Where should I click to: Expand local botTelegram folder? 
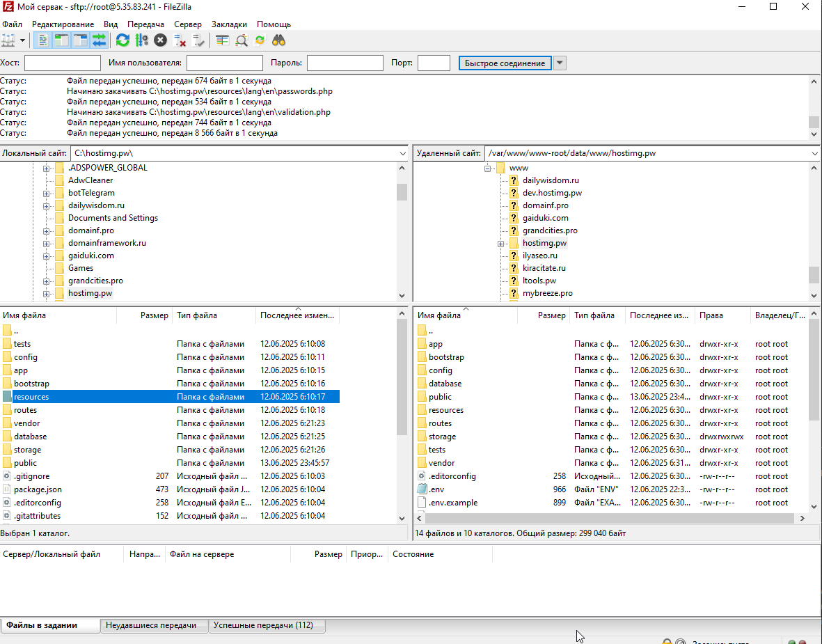[x=46, y=194]
